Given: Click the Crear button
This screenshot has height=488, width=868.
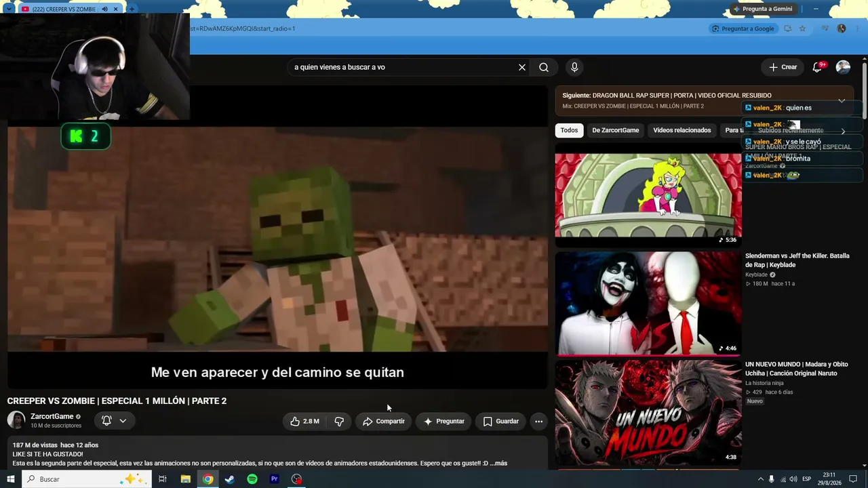Looking at the screenshot, I should tap(783, 67).
